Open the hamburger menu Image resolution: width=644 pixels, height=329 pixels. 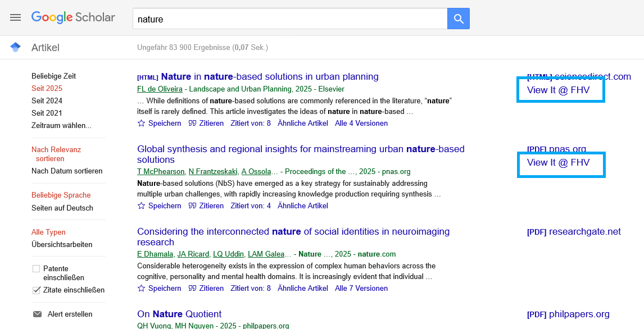(x=15, y=17)
